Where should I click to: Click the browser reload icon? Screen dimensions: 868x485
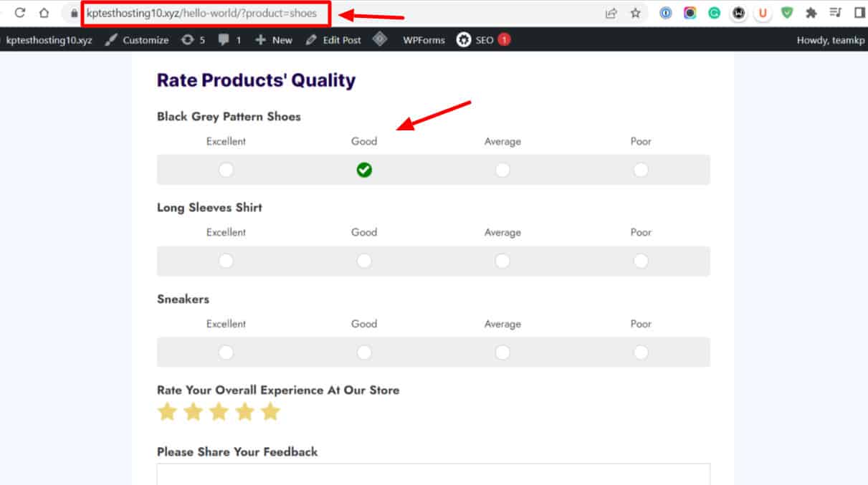pyautogui.click(x=20, y=13)
